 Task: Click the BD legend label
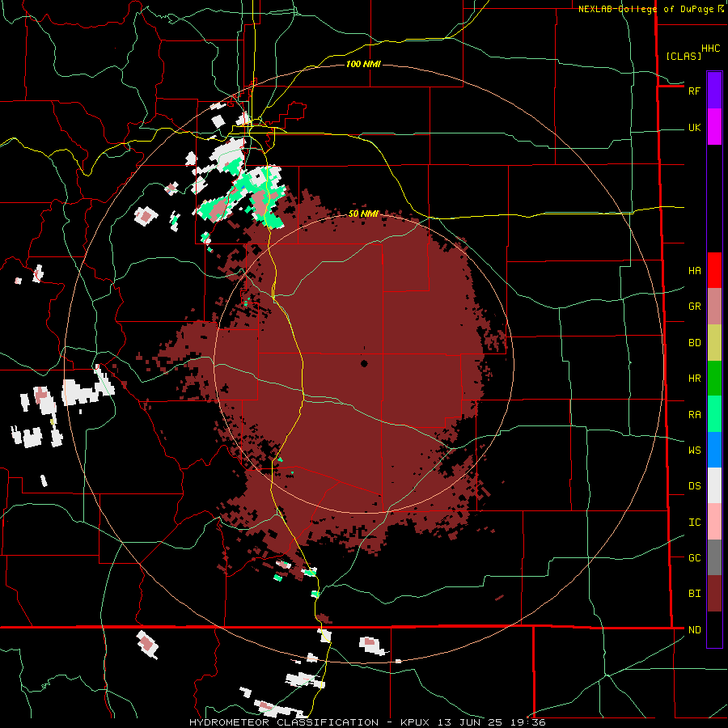[695, 343]
